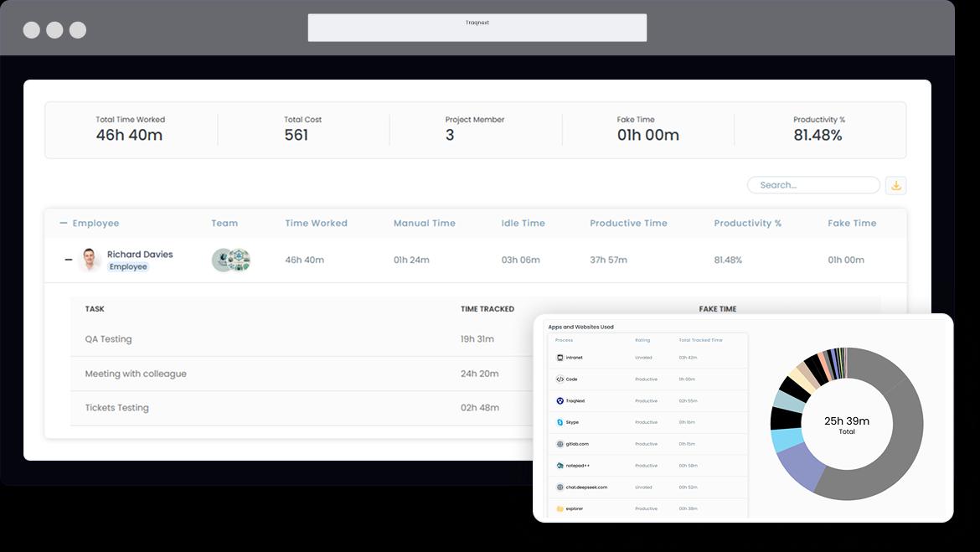Viewport: 980px width, 552px height.
Task: Collapse all rows via Employee header
Action: pos(64,223)
